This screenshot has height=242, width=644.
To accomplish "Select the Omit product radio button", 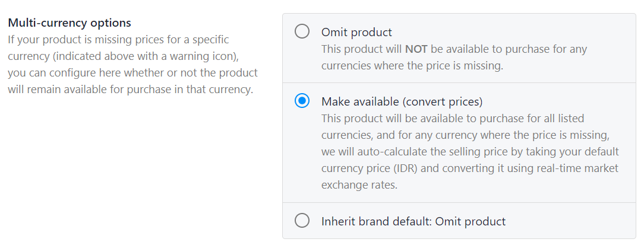I will coord(302,31).
